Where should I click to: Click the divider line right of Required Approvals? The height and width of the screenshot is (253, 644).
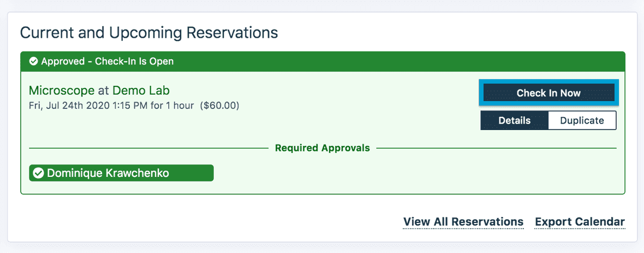point(497,148)
